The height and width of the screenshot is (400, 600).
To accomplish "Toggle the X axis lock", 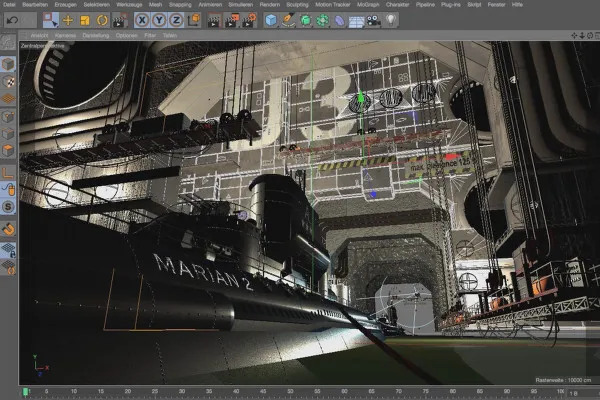I will coord(142,20).
